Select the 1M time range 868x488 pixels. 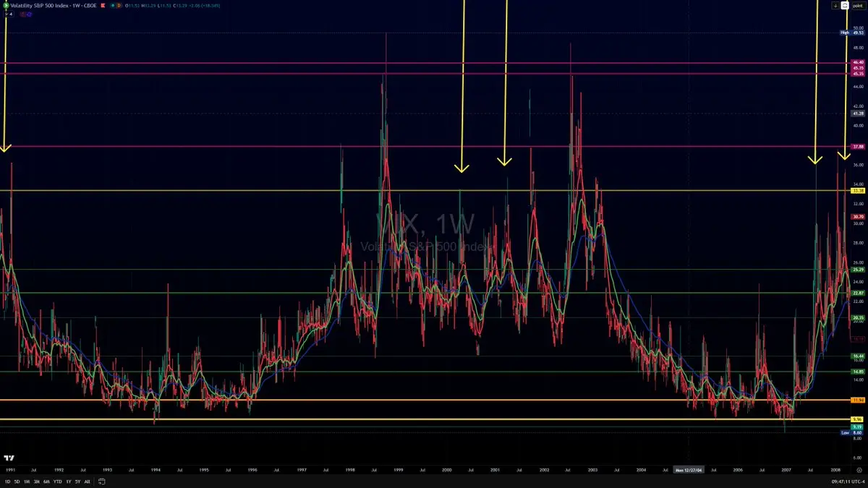pos(27,481)
